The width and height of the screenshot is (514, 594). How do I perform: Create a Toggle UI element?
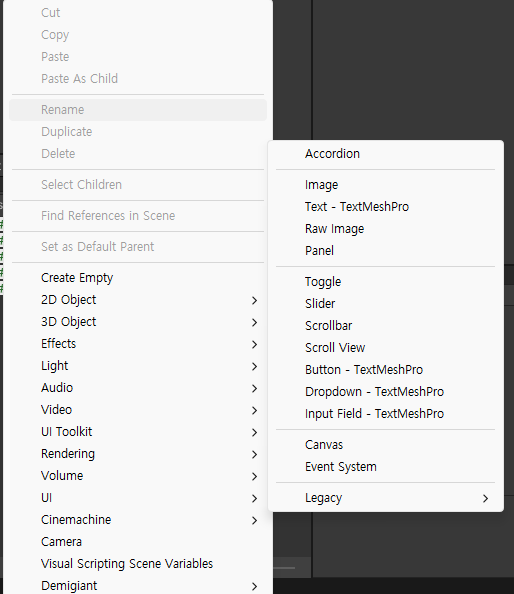[386, 281]
